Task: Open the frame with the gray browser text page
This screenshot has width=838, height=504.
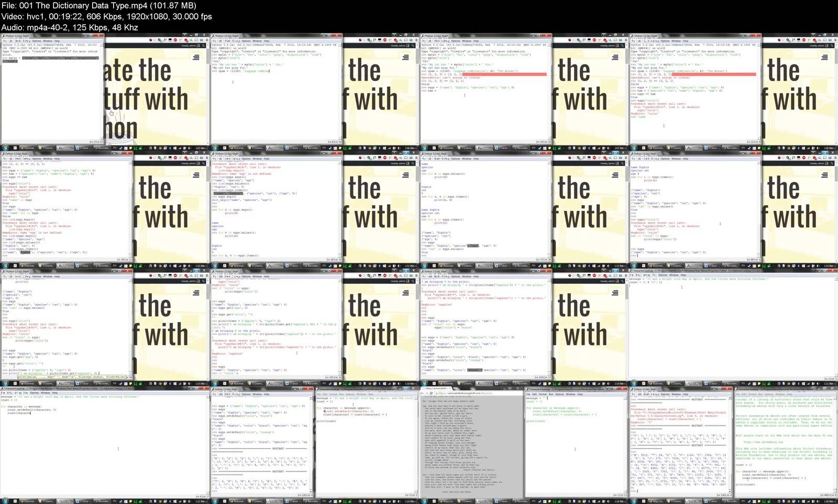Action: coord(524,446)
